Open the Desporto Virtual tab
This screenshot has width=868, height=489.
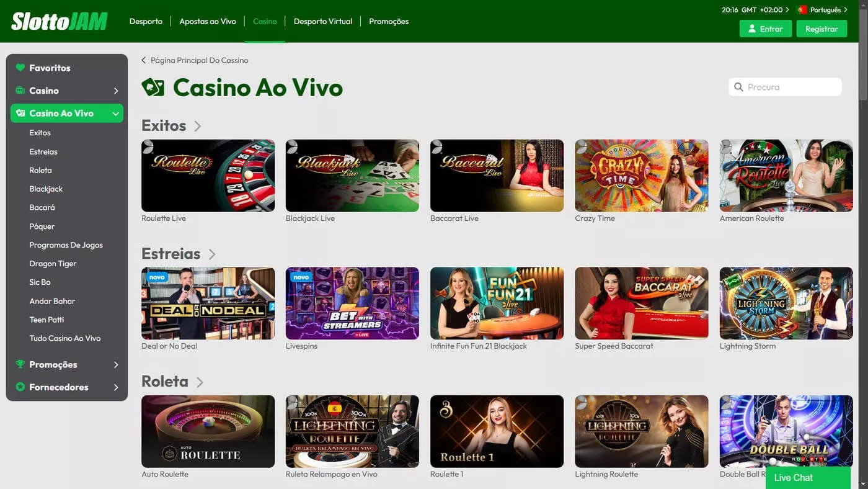tap(322, 21)
